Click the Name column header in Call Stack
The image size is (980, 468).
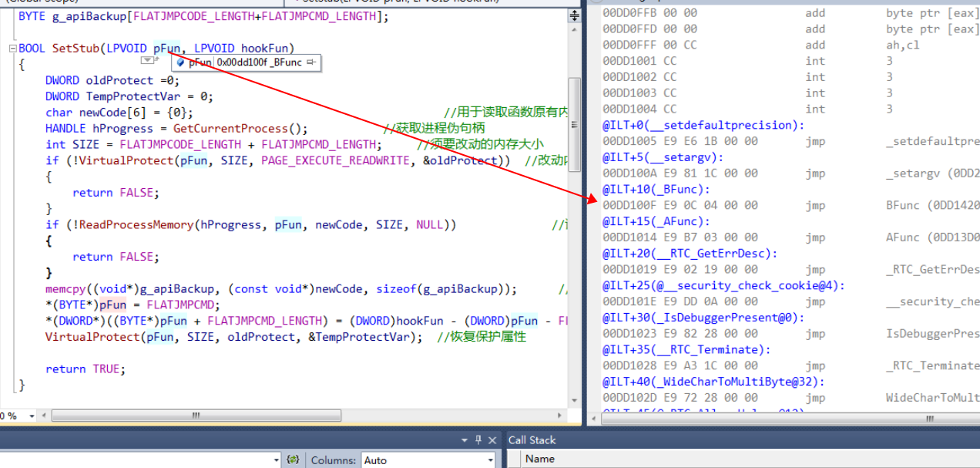542,459
